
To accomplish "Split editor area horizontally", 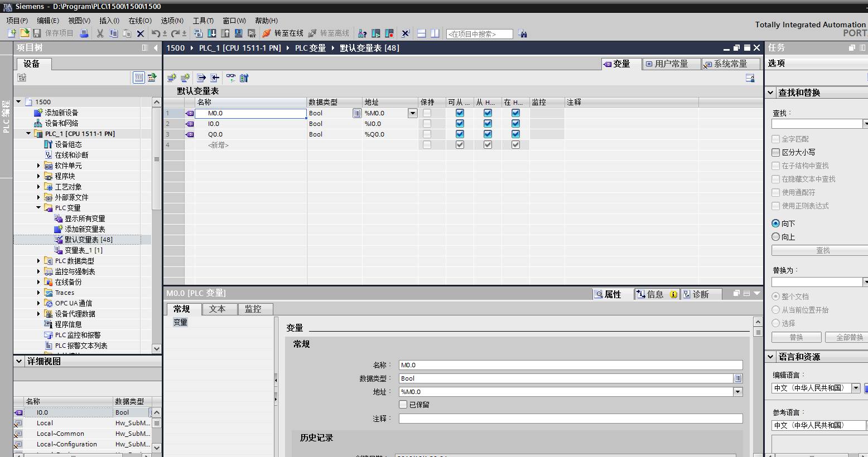I will (x=422, y=33).
